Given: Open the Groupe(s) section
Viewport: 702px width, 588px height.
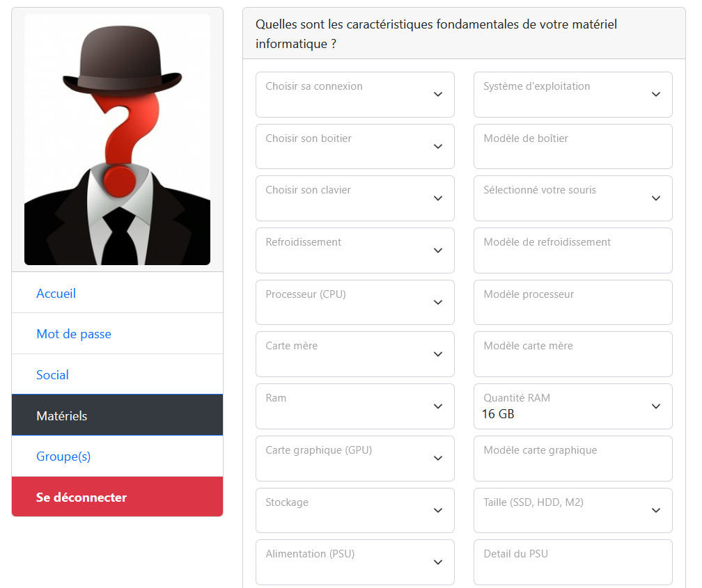Looking at the screenshot, I should [63, 456].
